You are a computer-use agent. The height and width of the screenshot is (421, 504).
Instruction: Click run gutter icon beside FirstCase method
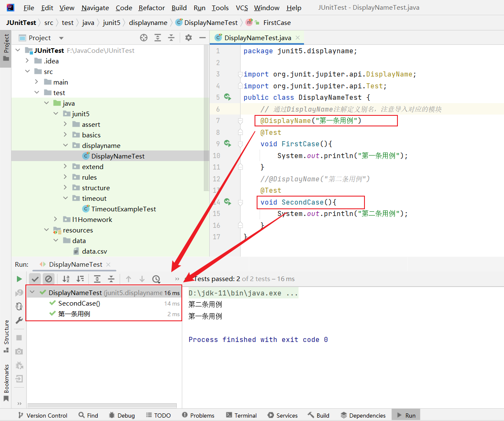(x=227, y=144)
